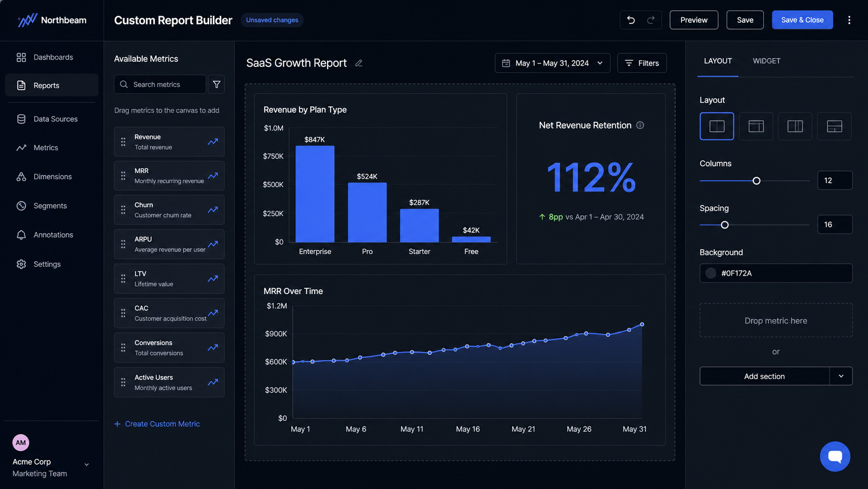
Task: Click drag handle on ARPU metric
Action: coord(123,244)
